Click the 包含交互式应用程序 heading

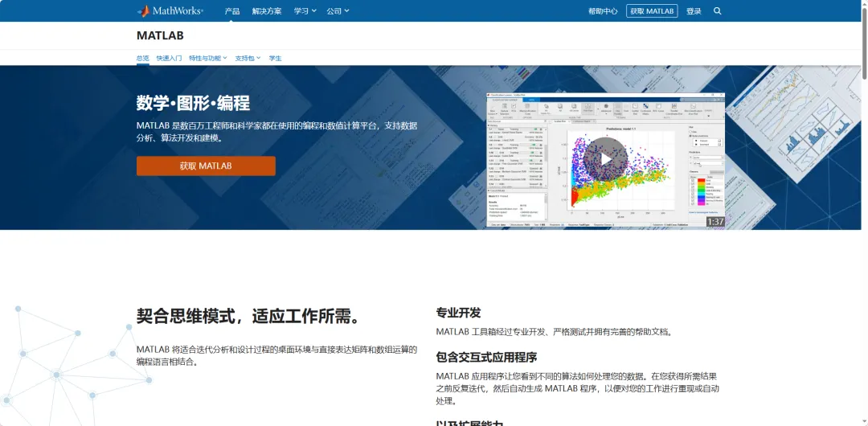(486, 357)
